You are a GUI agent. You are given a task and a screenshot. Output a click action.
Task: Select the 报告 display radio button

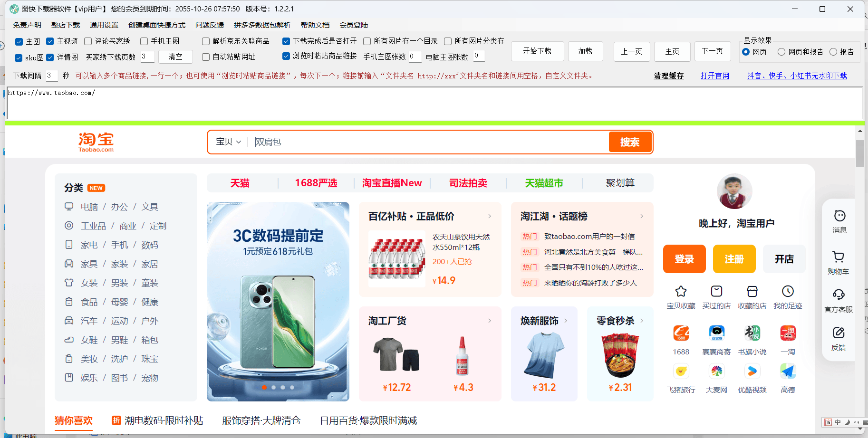[833, 52]
